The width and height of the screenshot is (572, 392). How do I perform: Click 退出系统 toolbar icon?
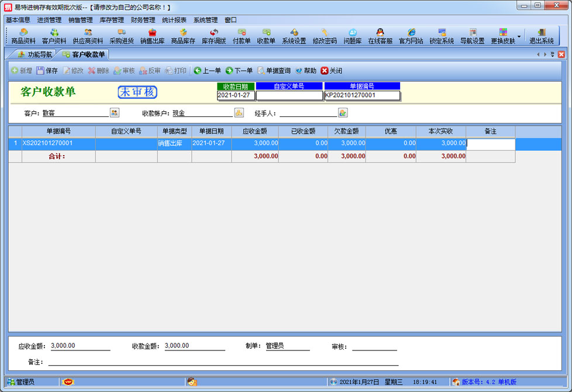(x=541, y=36)
